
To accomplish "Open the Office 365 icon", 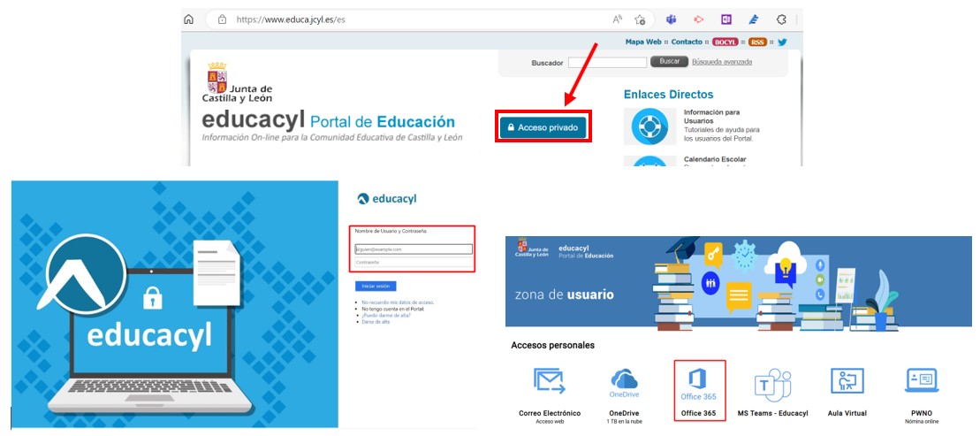I will point(698,383).
